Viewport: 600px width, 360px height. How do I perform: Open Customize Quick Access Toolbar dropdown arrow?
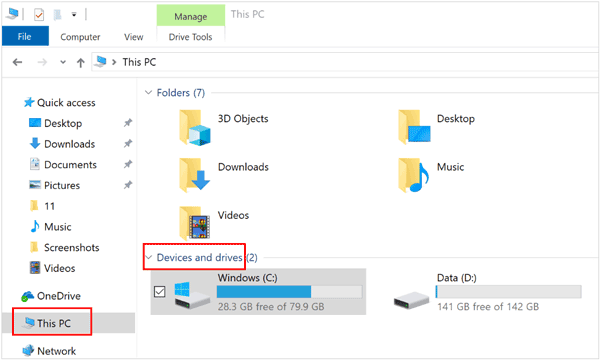click(74, 15)
